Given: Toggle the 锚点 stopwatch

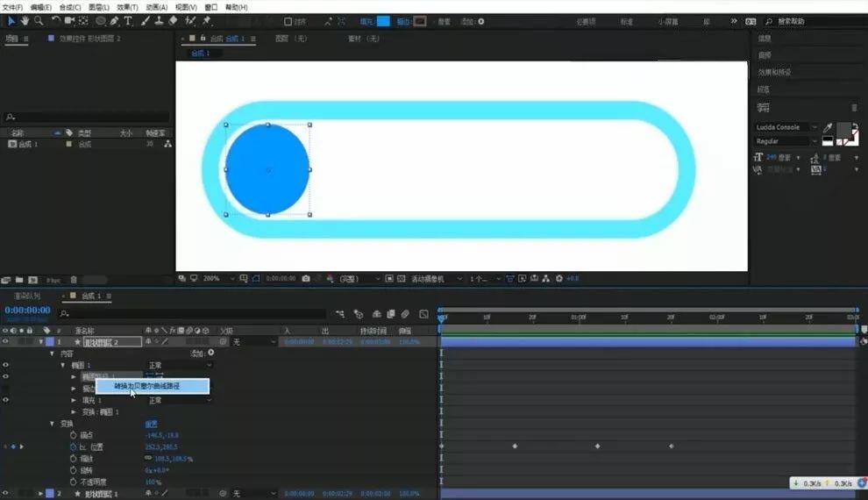Looking at the screenshot, I should tap(73, 435).
